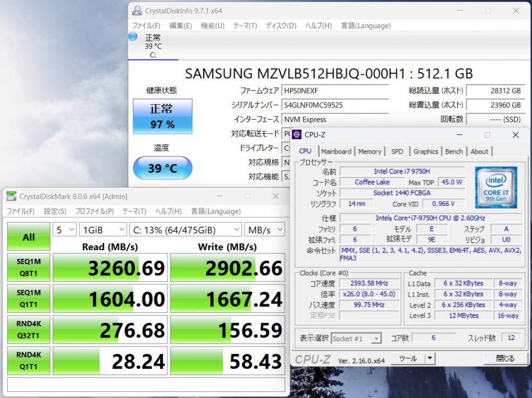Switch to the Mainboard tab in CPU-Z
This screenshot has width=532, height=398.
point(336,151)
